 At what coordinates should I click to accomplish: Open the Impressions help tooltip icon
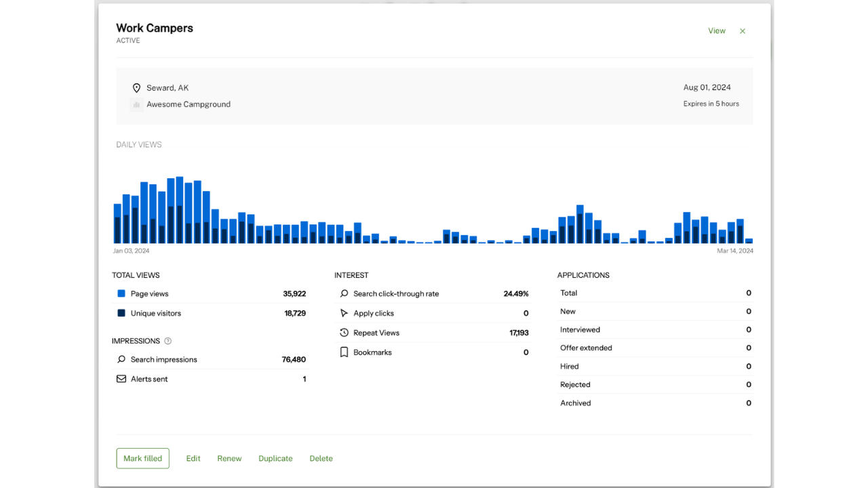(167, 341)
